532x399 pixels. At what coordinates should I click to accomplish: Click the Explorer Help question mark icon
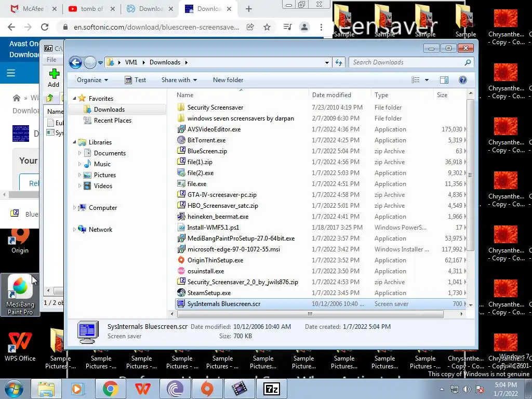click(x=463, y=80)
